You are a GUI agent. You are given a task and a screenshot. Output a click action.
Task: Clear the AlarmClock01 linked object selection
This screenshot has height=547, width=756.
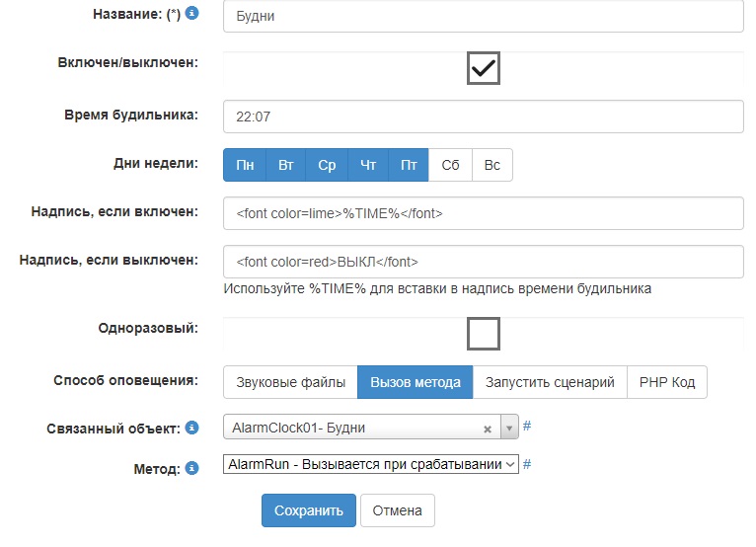[x=488, y=429]
